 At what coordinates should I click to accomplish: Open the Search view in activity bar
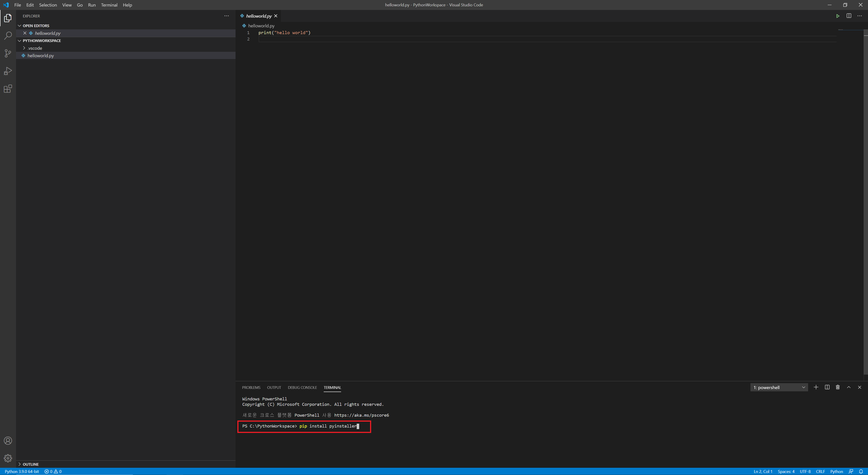(8, 35)
